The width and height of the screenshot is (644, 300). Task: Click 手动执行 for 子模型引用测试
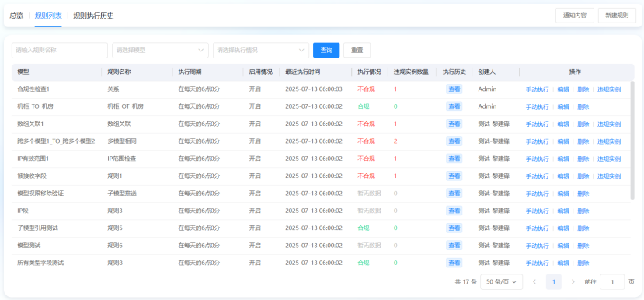538,228
